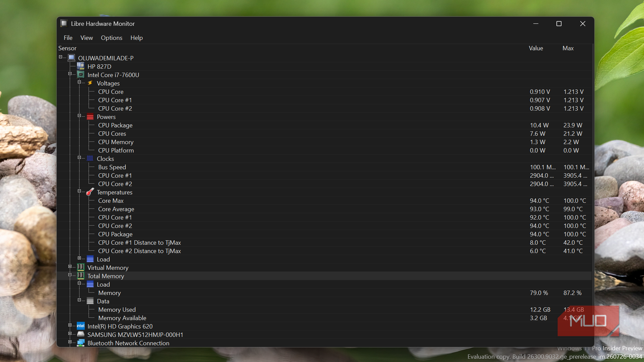Select the Core Average temperature row
Screen dimensions: 644x362
(x=325, y=209)
